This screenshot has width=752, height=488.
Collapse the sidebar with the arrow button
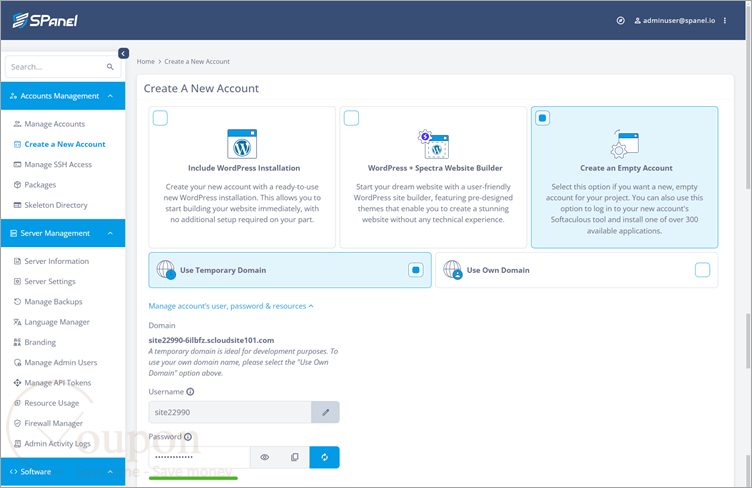coord(123,53)
